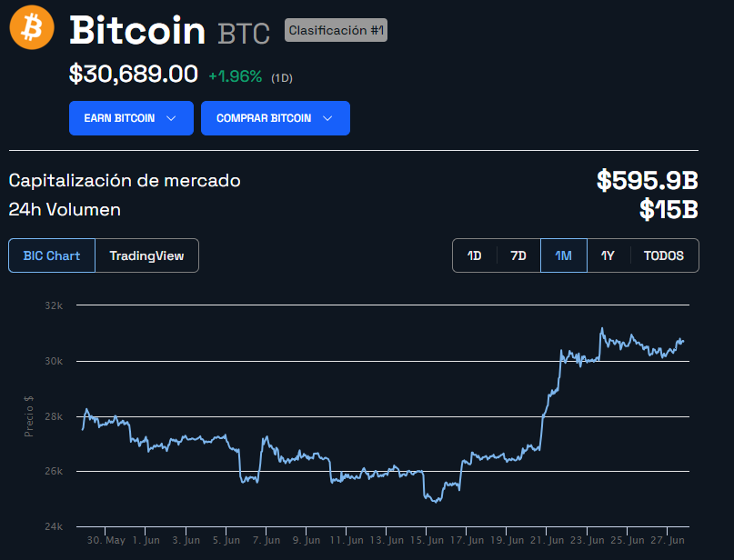
Task: Click the BTC ticker label
Action: [x=241, y=34]
